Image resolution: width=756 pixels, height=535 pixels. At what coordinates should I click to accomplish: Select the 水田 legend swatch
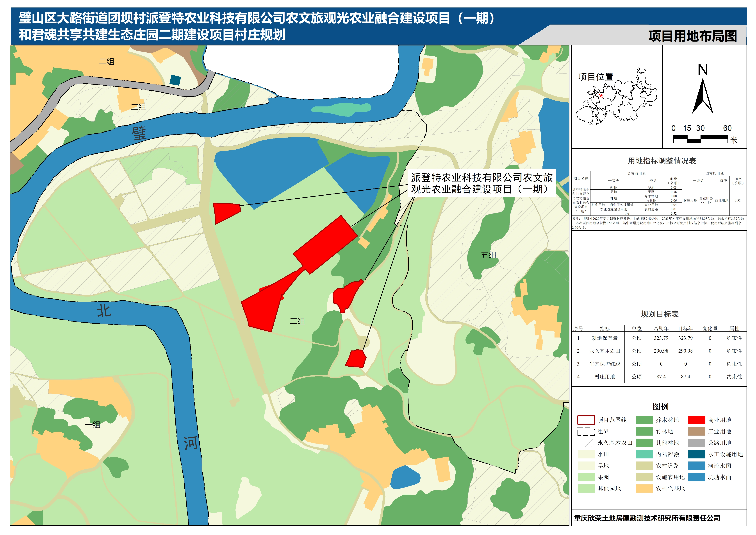(x=586, y=454)
